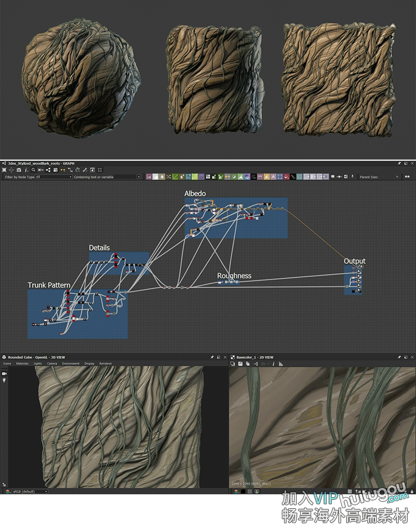Open the Environment menu in the 3D view
Image resolution: width=416 pixels, height=532 pixels.
click(70, 364)
